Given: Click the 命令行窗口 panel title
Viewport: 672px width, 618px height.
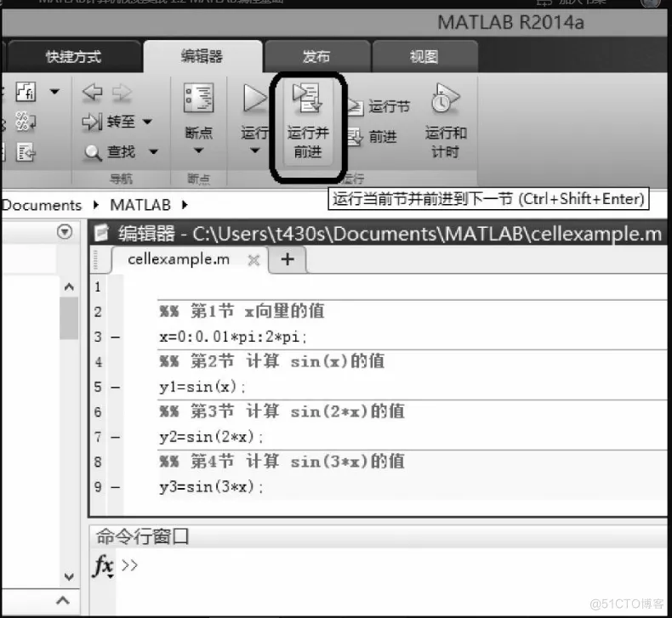Looking at the screenshot, I should 142,536.
